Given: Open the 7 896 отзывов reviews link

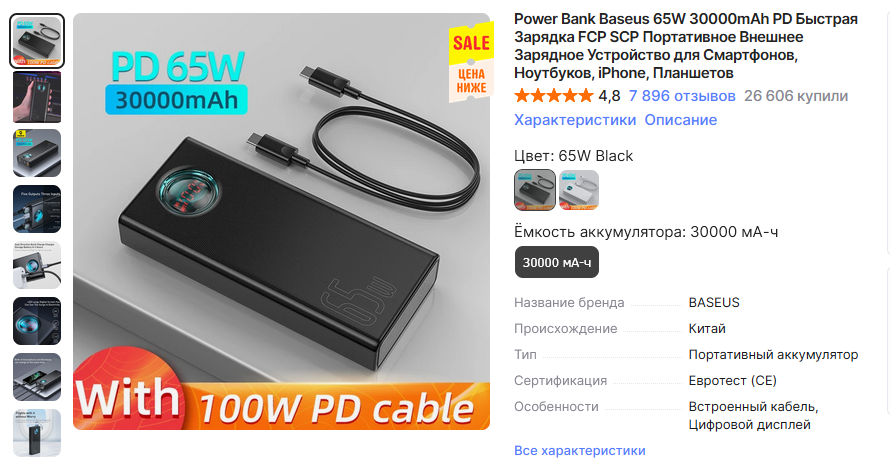Looking at the screenshot, I should pyautogui.click(x=682, y=96).
